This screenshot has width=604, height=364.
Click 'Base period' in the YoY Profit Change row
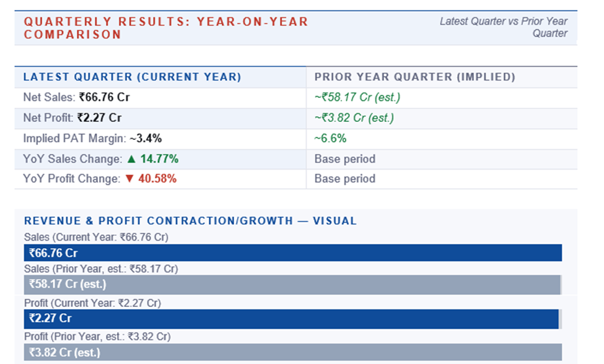coord(344,179)
